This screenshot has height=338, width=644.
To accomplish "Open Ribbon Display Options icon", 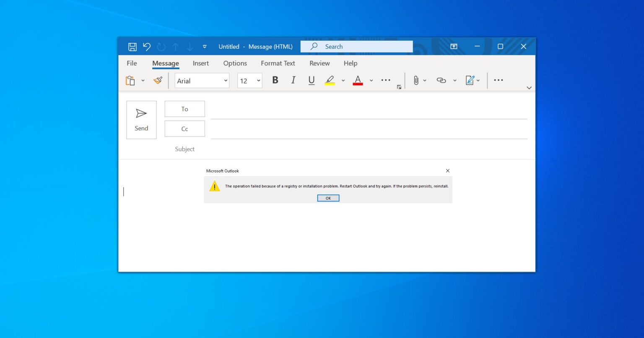I will click(454, 47).
